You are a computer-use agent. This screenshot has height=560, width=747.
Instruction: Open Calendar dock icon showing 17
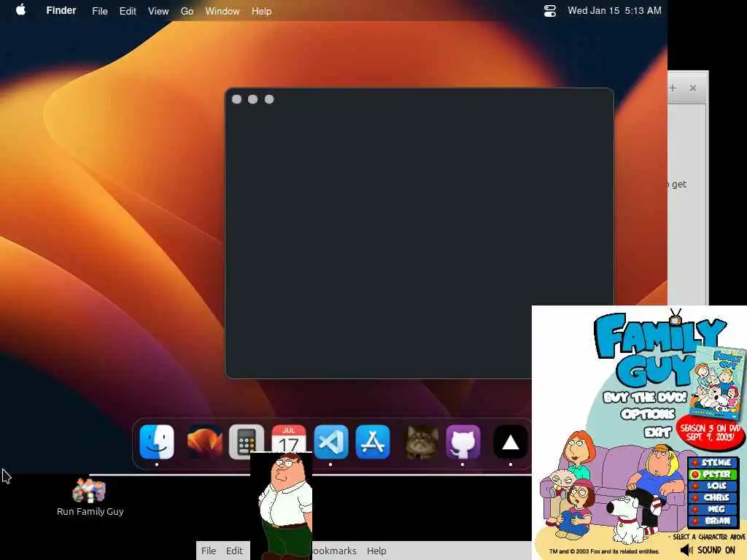click(x=289, y=438)
